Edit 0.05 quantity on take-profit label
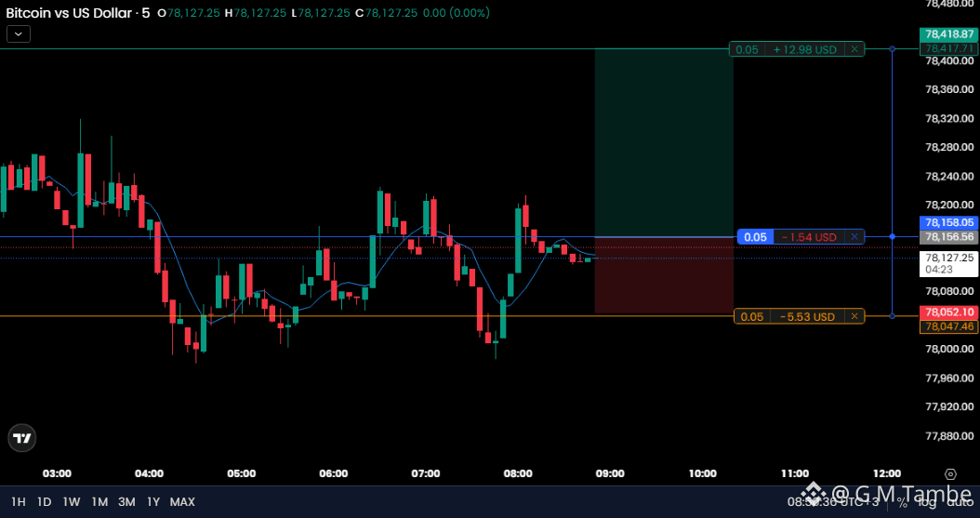Image resolution: width=980 pixels, height=518 pixels. pyautogui.click(x=747, y=49)
